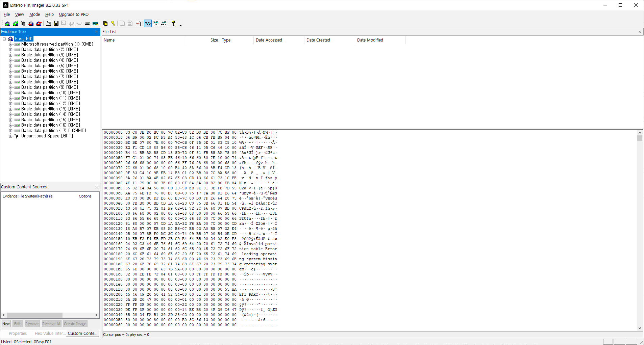Click the Detect EFS Encryption key icon
Screen dimensions: 644x345
pyautogui.click(x=113, y=24)
